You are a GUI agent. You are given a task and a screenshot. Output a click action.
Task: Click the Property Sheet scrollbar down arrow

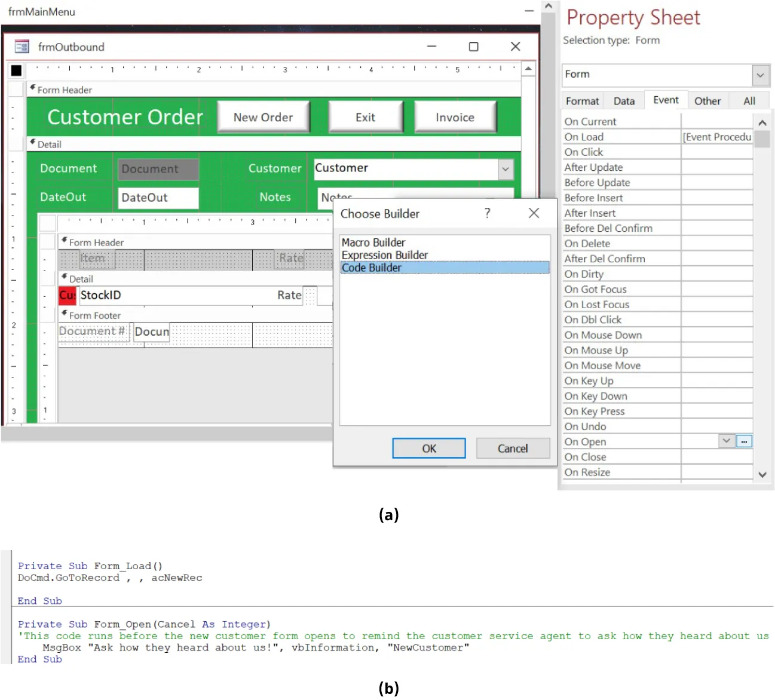[x=762, y=474]
